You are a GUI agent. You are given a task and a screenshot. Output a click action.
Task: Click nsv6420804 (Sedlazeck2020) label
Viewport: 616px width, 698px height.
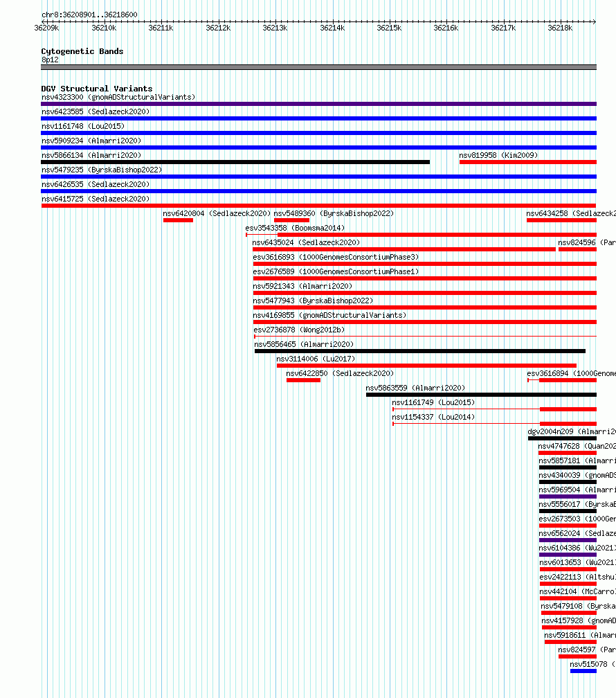[217, 214]
